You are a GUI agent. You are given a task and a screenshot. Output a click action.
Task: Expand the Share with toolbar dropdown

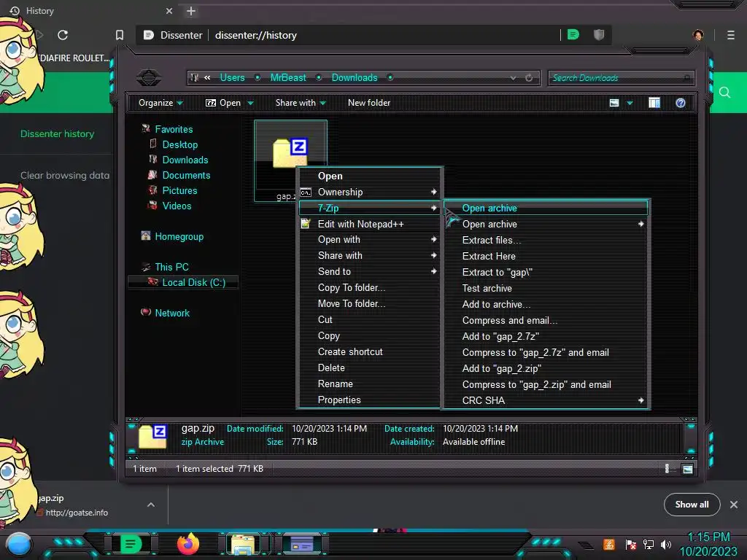(x=301, y=103)
